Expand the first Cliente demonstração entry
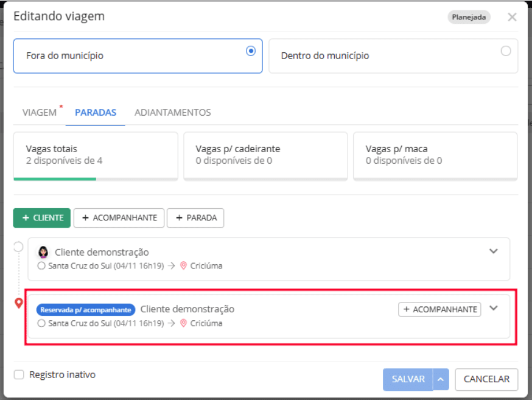The height and width of the screenshot is (400, 532). [495, 250]
